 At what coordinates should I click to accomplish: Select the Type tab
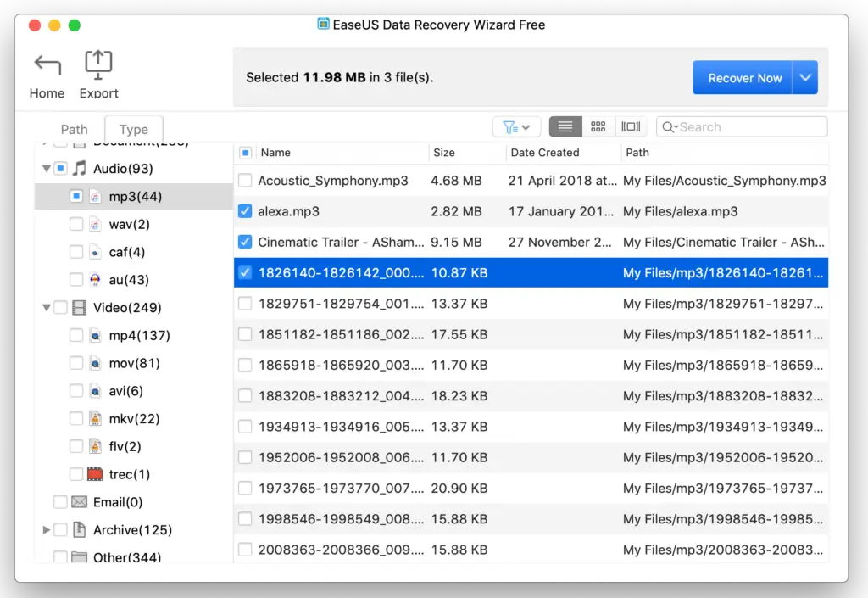point(133,130)
